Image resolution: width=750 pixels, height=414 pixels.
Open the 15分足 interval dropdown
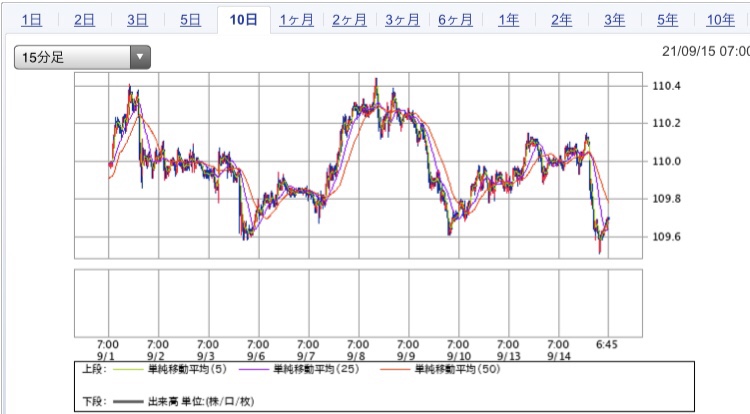point(82,57)
